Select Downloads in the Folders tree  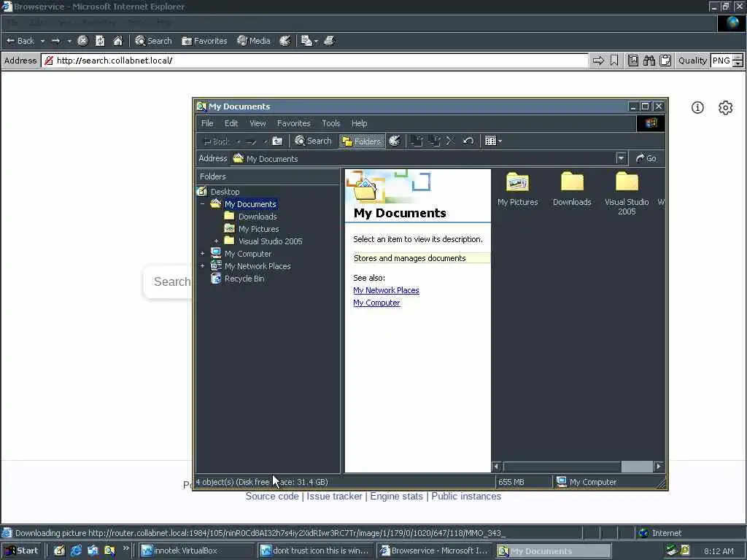pyautogui.click(x=258, y=217)
